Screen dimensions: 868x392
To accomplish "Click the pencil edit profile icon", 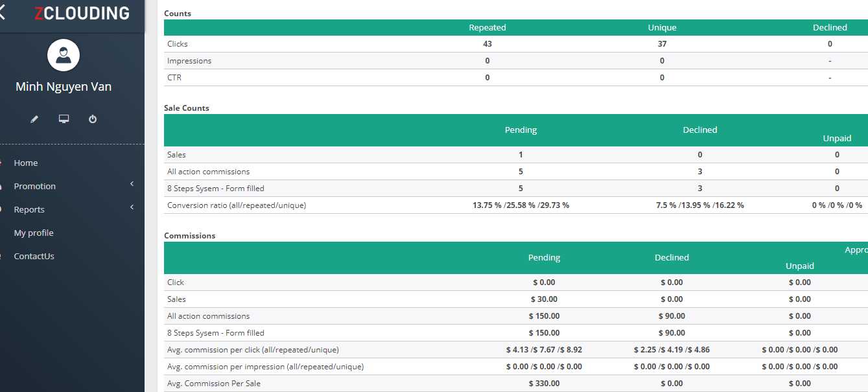I will pyautogui.click(x=35, y=119).
